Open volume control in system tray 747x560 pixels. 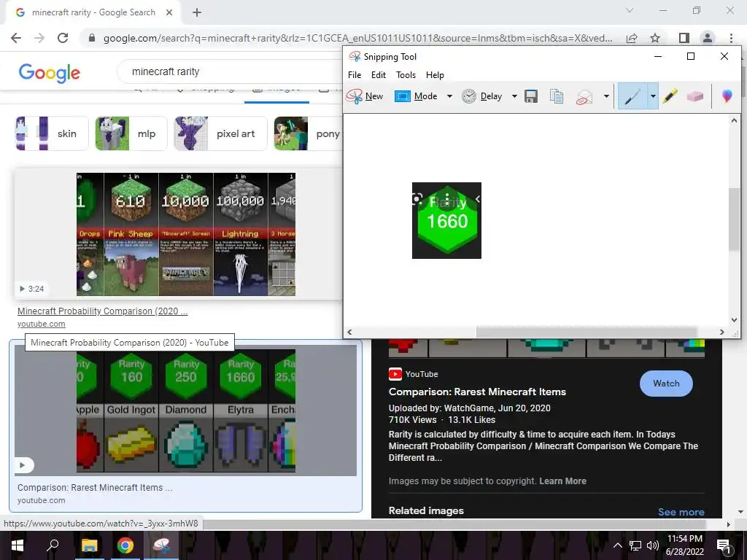(x=653, y=545)
